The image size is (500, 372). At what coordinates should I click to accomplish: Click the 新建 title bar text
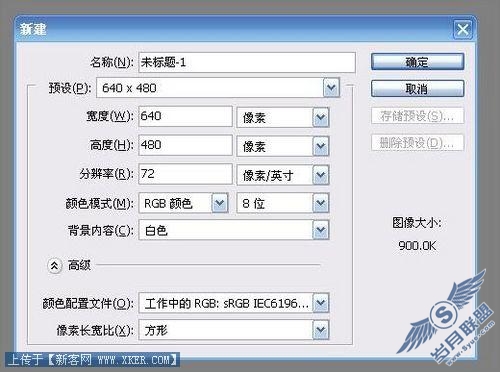click(33, 29)
